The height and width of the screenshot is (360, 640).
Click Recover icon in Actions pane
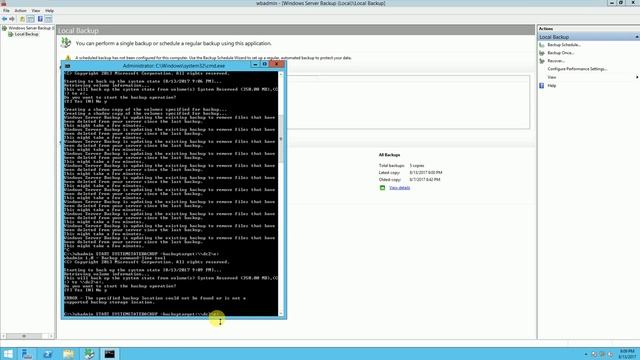point(542,61)
